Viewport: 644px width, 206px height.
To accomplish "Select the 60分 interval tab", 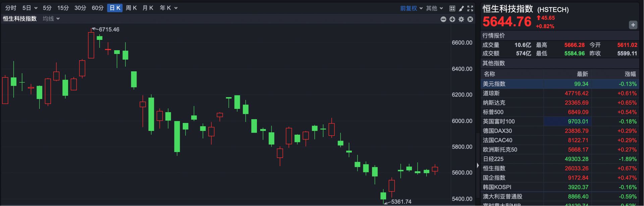I will pos(98,8).
